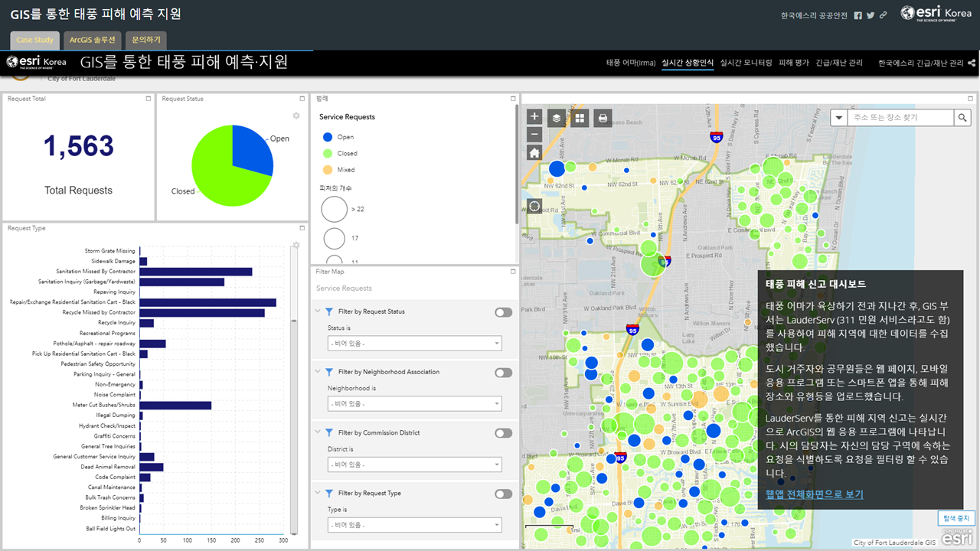Open 실시간 상황인식 section
980x551 pixels.
(x=688, y=63)
